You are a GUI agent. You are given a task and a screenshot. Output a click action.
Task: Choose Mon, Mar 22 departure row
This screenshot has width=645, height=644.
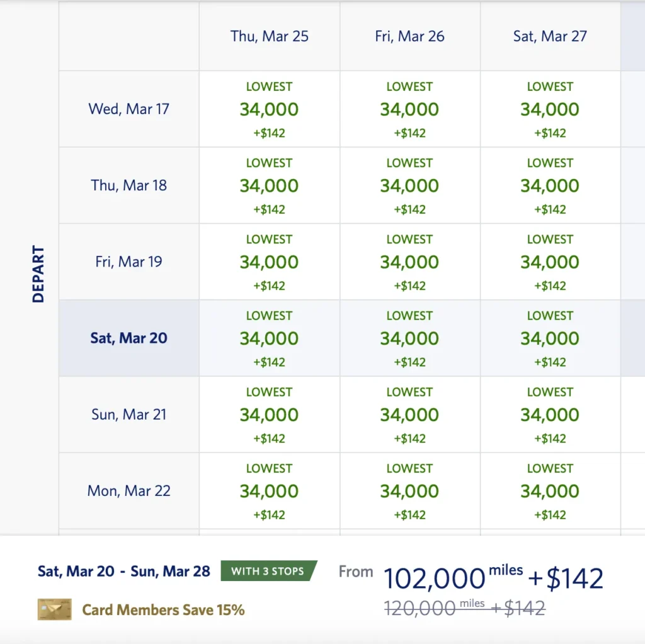pos(128,491)
